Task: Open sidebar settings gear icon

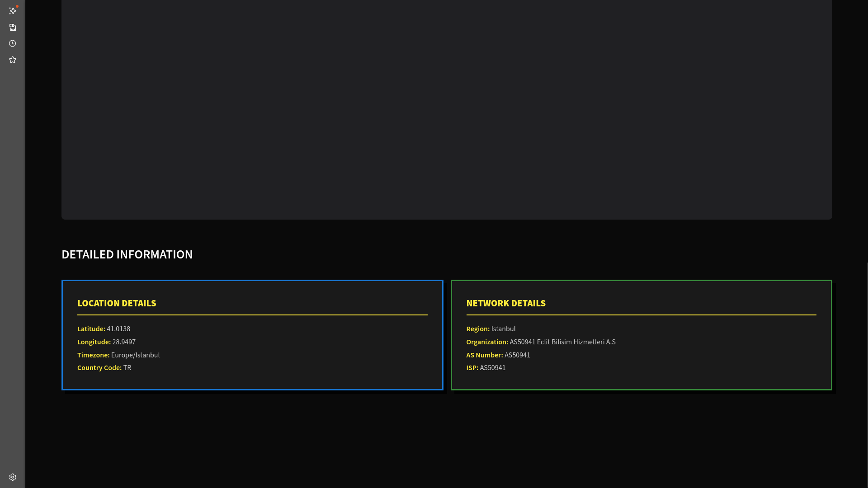Action: click(13, 477)
